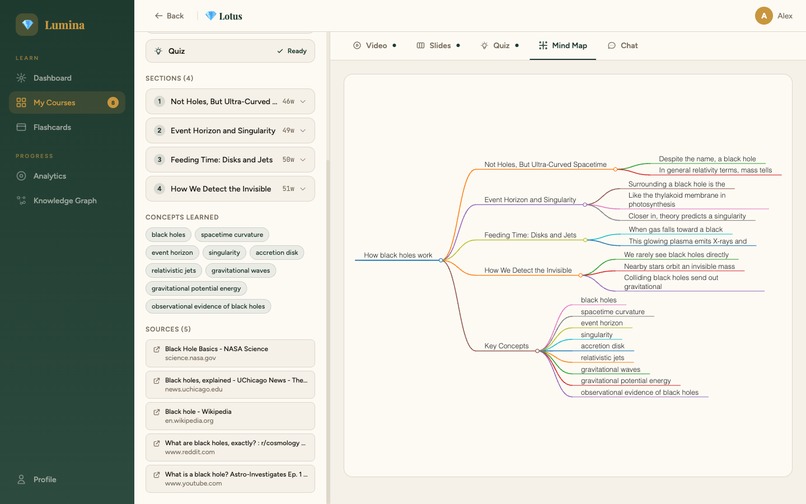Expand How We Detect the Invisible section
Viewport: 806px width, 504px height.
[230, 189]
